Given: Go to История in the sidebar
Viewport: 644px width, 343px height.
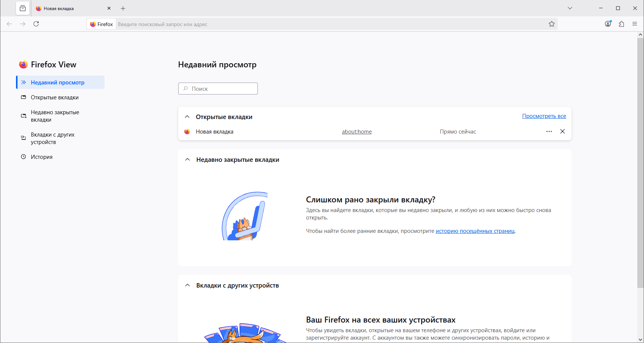Looking at the screenshot, I should (x=42, y=157).
